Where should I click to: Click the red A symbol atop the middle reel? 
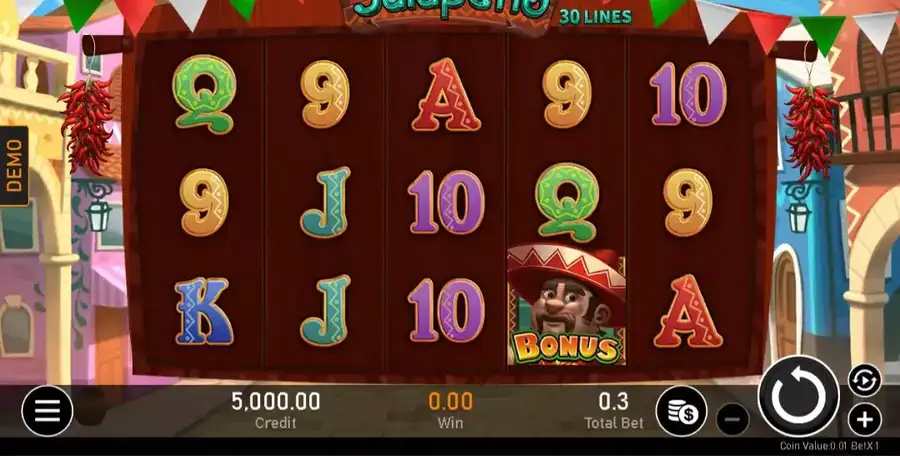tap(446, 94)
